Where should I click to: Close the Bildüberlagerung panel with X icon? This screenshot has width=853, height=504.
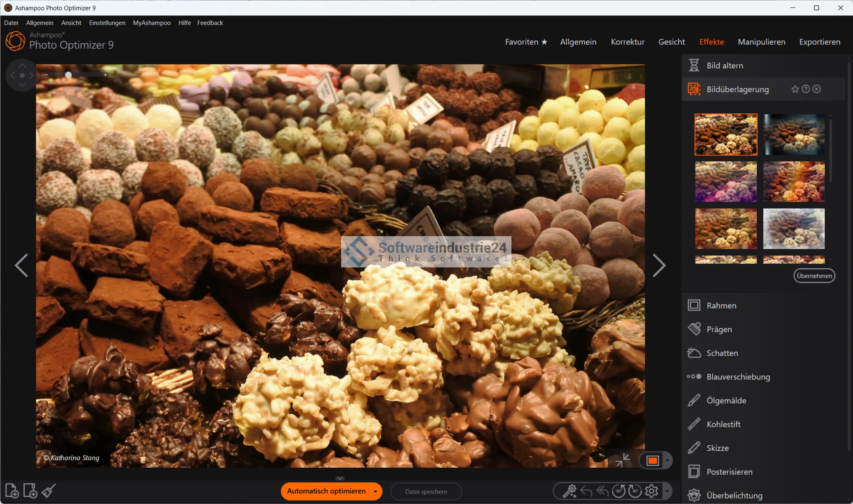pyautogui.click(x=817, y=89)
